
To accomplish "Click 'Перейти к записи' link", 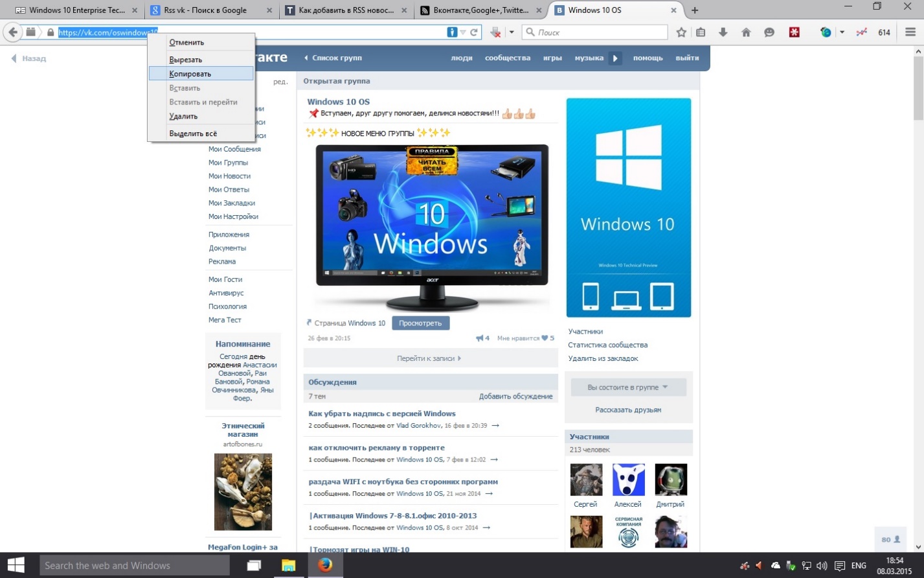I will tap(429, 358).
